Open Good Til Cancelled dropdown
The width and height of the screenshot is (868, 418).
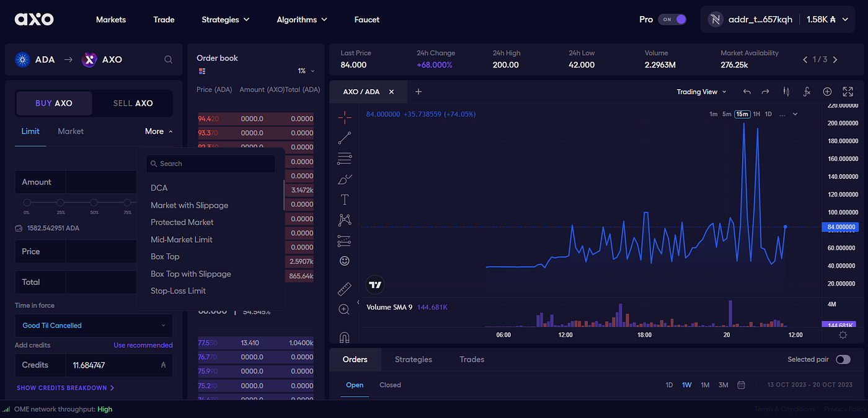[94, 326]
